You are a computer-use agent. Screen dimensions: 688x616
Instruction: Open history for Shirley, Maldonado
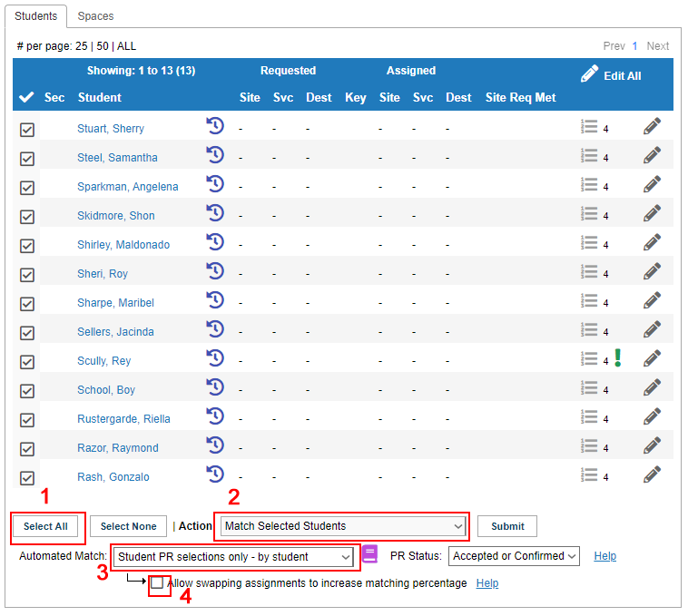[x=215, y=241]
